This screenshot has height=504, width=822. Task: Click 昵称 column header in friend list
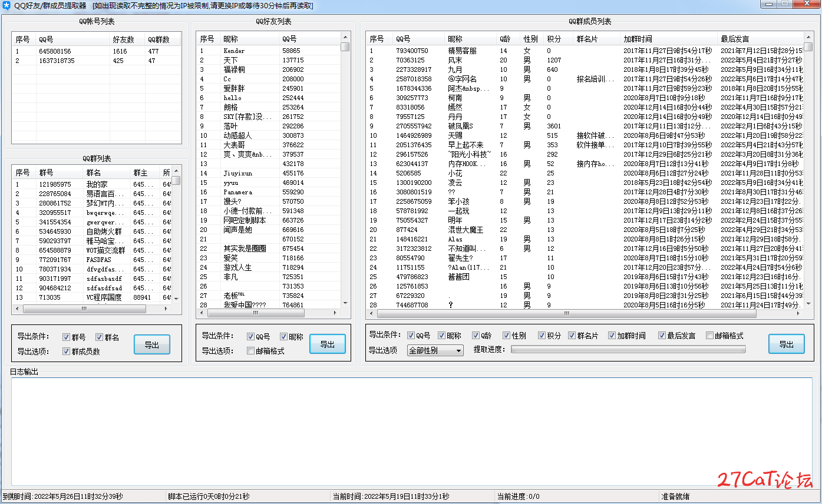[x=250, y=39]
